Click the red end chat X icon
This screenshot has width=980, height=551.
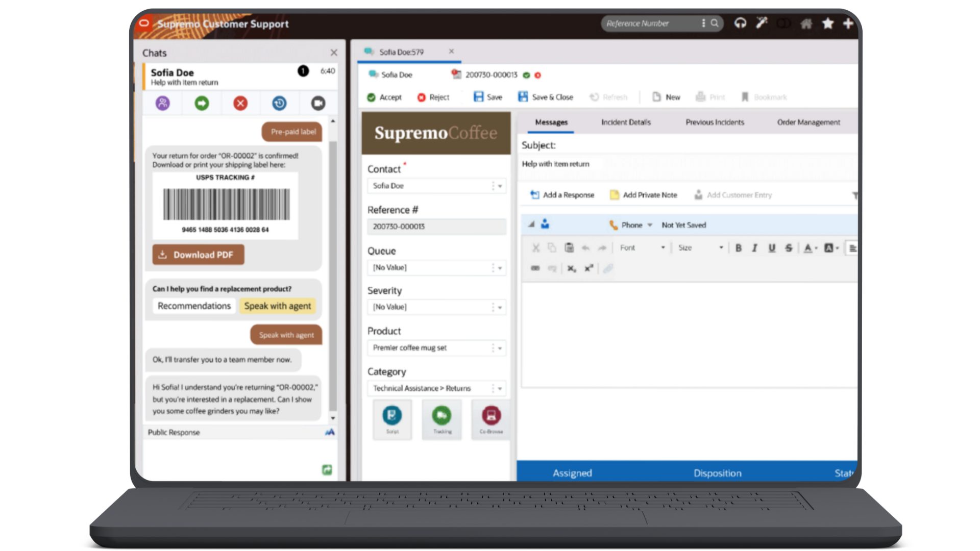[x=240, y=104]
